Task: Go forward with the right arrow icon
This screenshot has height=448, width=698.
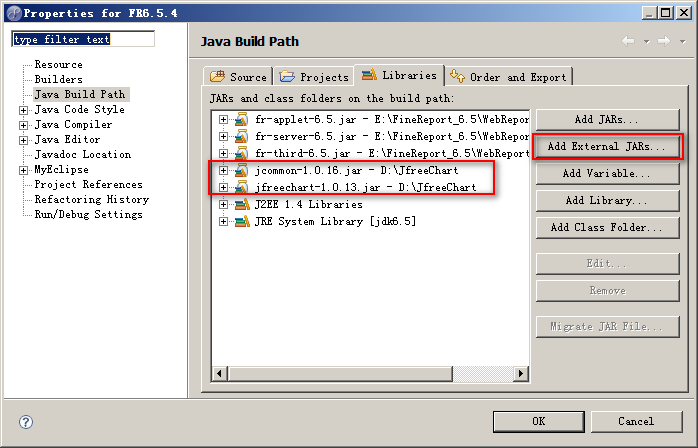Action: [x=664, y=41]
